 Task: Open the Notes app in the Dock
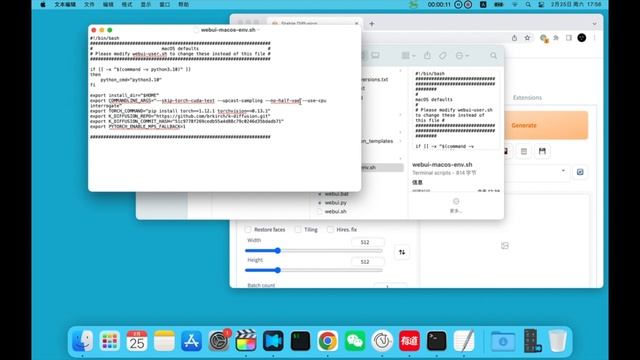(164, 341)
